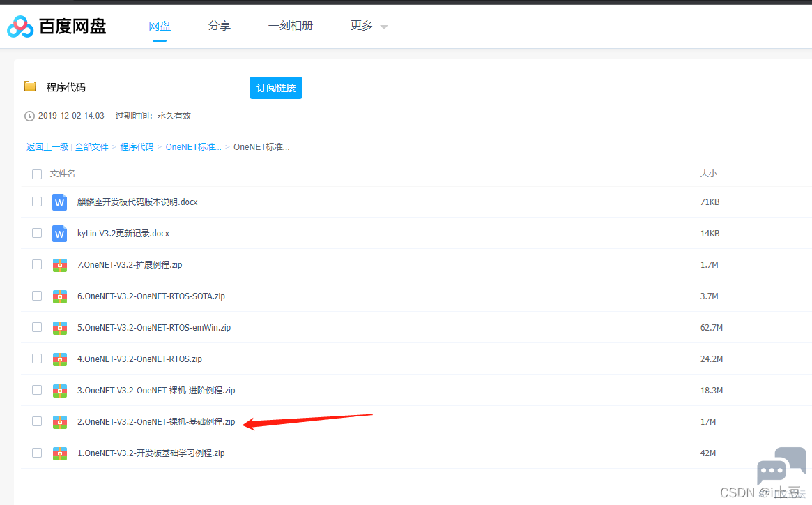Viewport: 812px width, 505px height.
Task: Click the Baidu Netdisk logo icon
Action: [20, 27]
